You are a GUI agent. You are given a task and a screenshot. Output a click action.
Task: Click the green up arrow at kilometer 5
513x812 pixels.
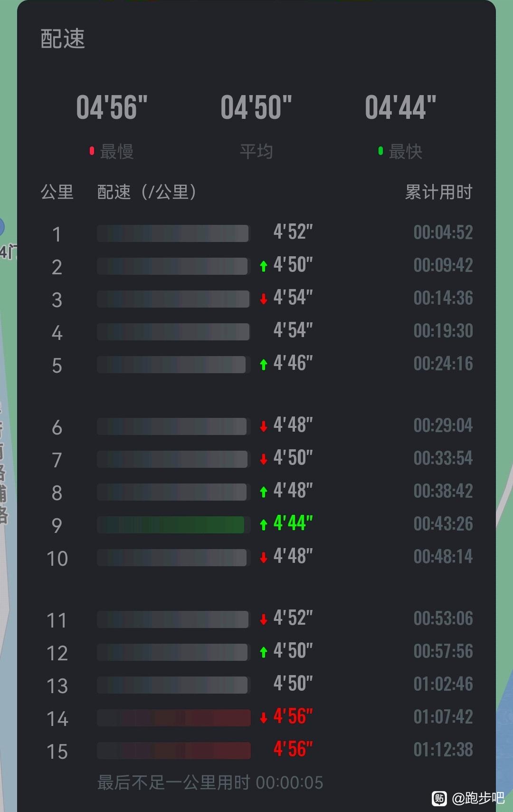(264, 365)
